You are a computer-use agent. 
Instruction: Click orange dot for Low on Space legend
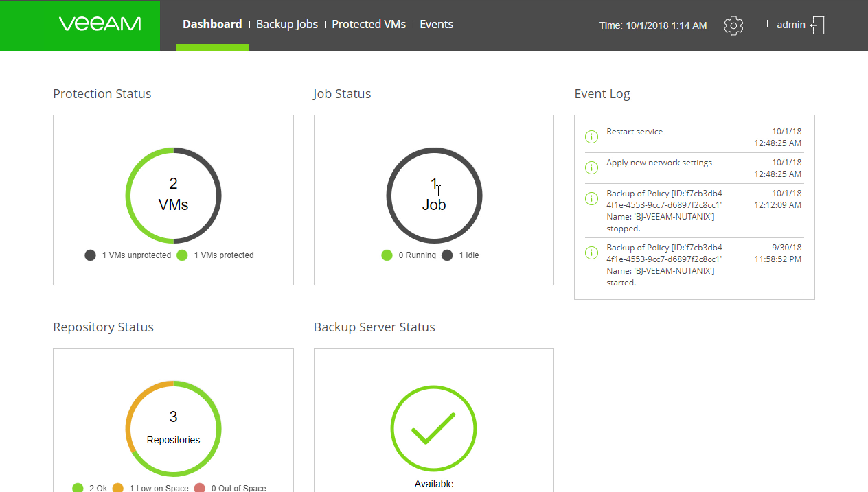[117, 488]
